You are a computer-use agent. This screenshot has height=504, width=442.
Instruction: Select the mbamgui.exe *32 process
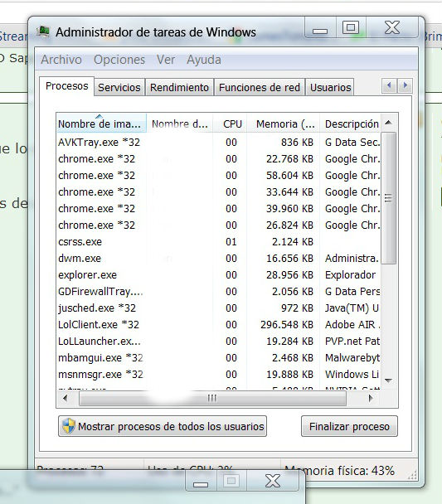[x=218, y=358]
